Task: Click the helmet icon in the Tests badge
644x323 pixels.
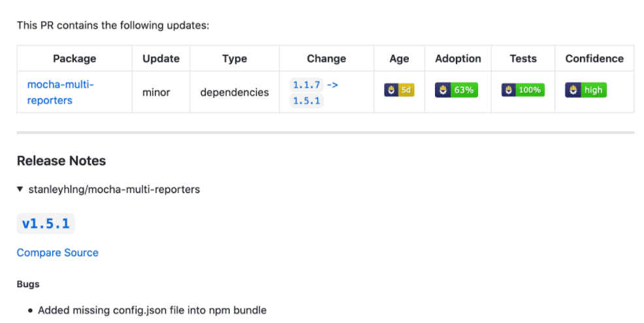Action: point(508,90)
